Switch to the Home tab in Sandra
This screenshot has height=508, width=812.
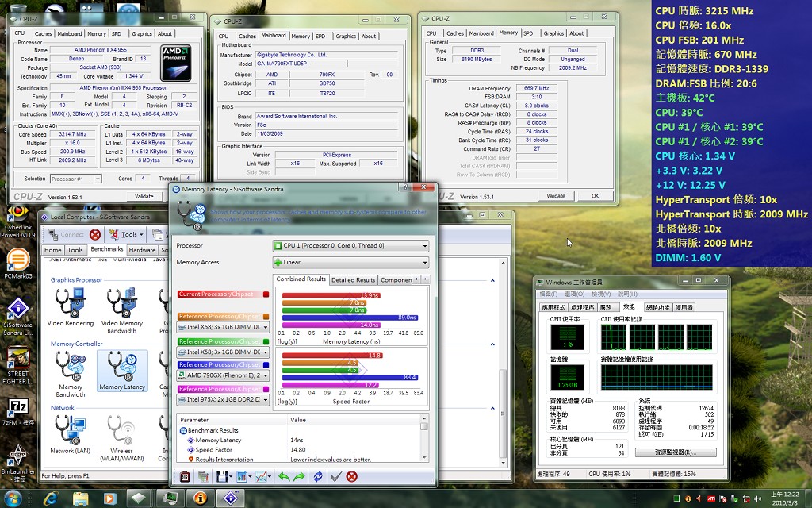click(53, 250)
